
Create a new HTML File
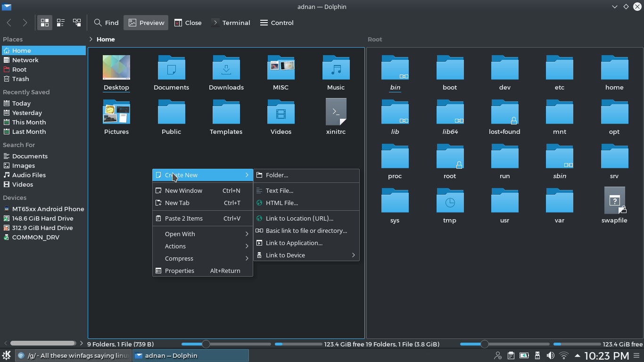(x=306, y=203)
